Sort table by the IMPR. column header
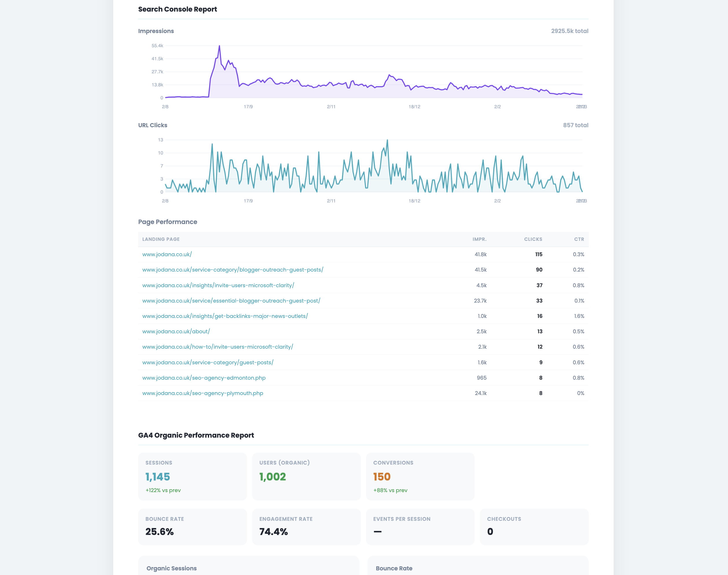Screen dimensions: 728x575 479,239
